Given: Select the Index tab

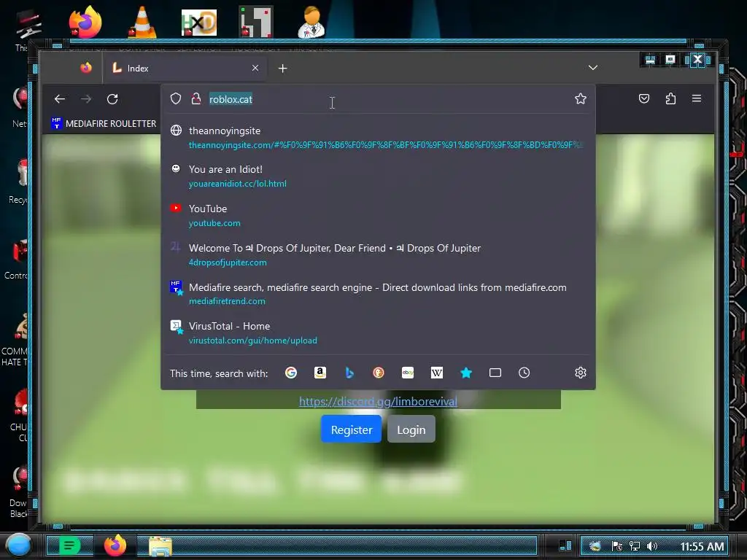Looking at the screenshot, I should tap(185, 69).
